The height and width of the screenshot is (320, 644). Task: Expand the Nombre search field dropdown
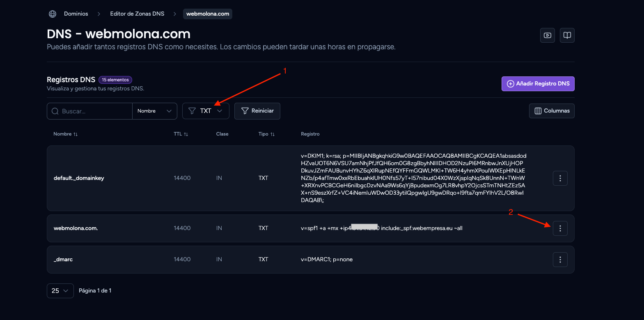click(x=155, y=111)
